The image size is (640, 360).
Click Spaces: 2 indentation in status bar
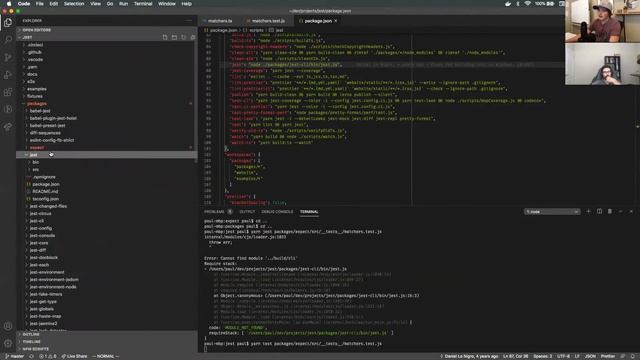542,356
